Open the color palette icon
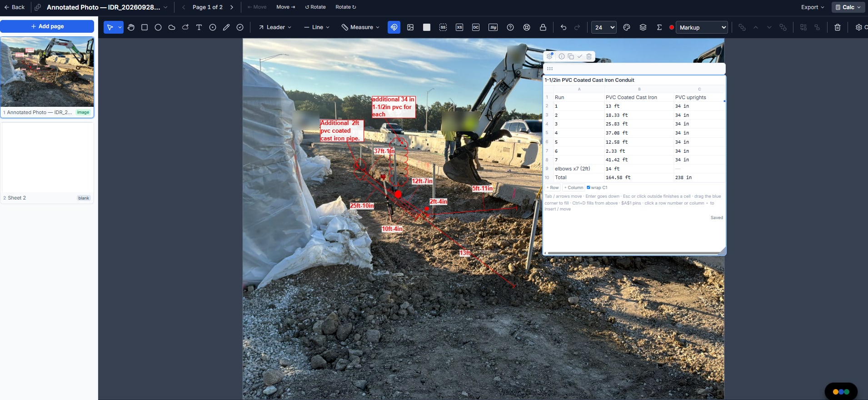Viewport: 868px width, 400px height. (627, 27)
